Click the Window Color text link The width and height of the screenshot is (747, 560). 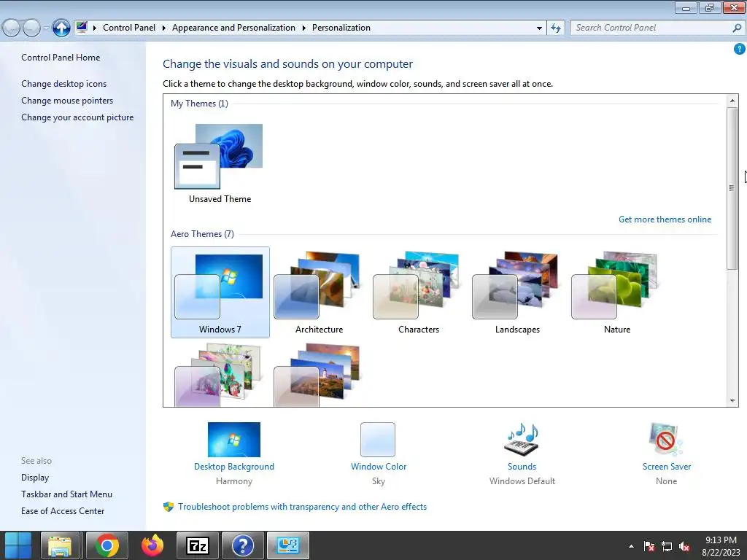pos(379,467)
